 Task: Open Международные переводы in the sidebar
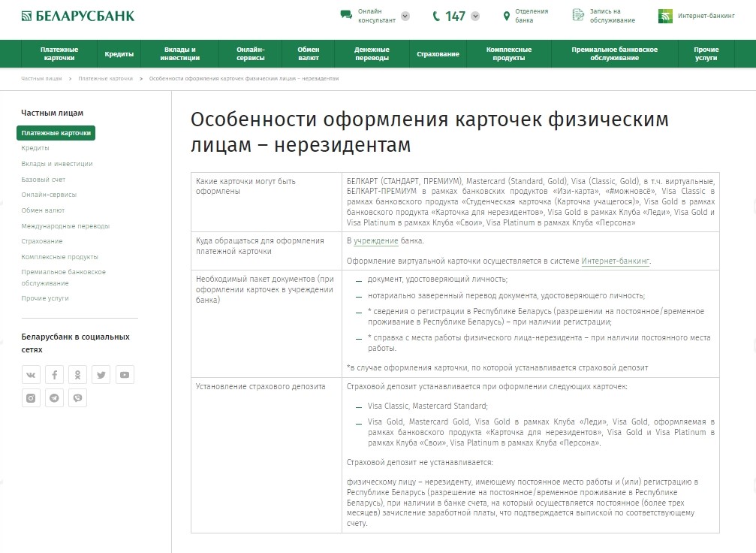[x=65, y=226]
